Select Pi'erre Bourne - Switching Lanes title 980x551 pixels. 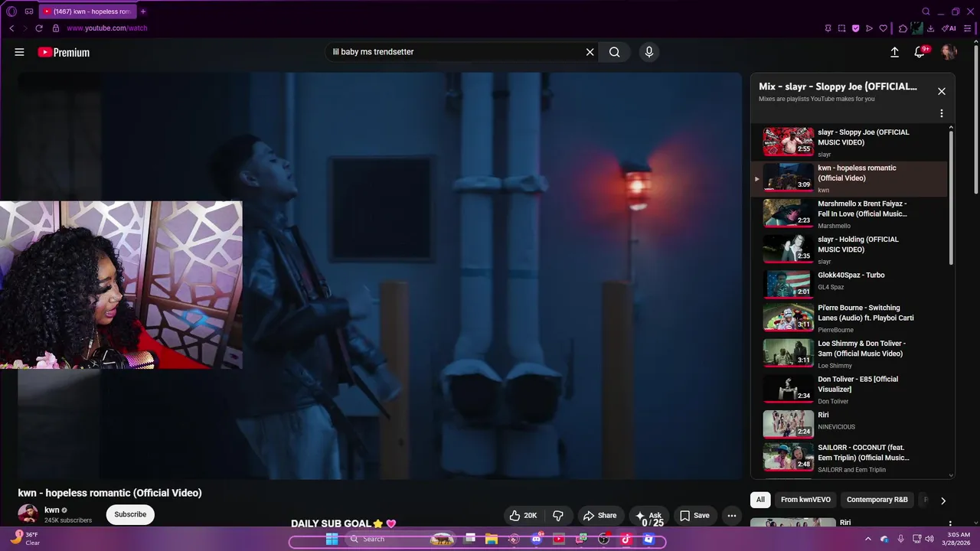click(865, 313)
